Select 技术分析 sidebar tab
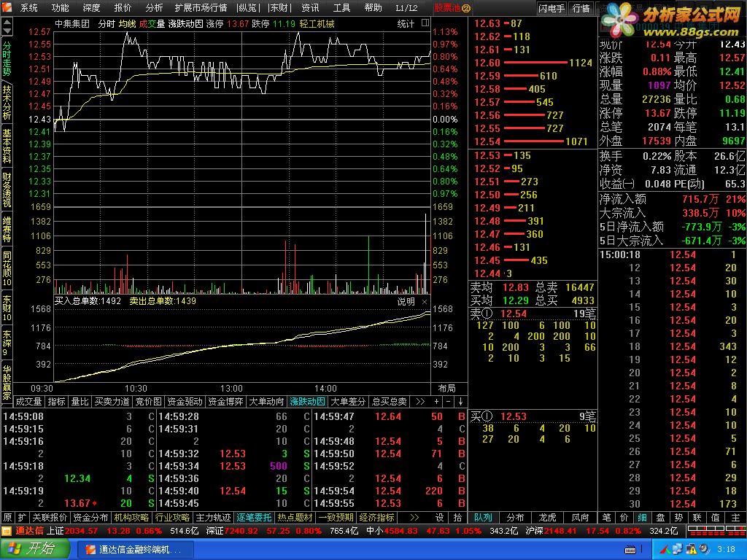Image resolution: width=747 pixels, height=560 pixels. tap(7, 102)
